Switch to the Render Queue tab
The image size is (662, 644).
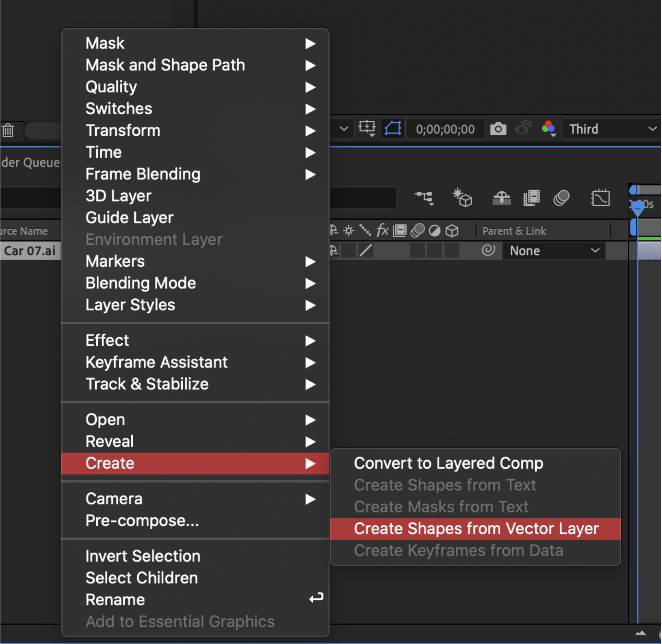(30, 163)
